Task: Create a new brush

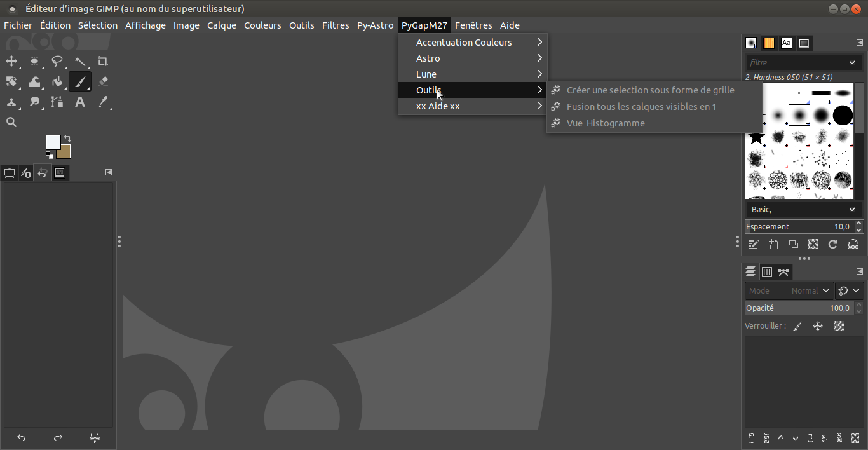Action: [x=773, y=244]
